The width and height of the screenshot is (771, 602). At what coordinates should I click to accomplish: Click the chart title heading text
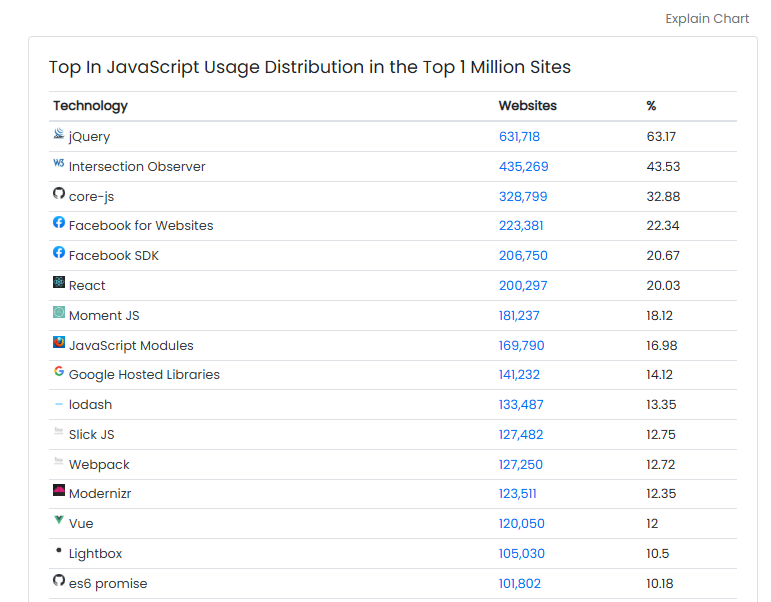[310, 67]
